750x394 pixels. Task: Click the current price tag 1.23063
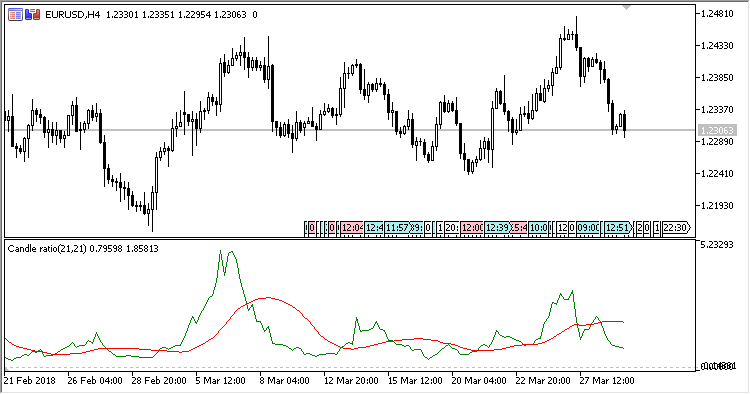point(716,130)
